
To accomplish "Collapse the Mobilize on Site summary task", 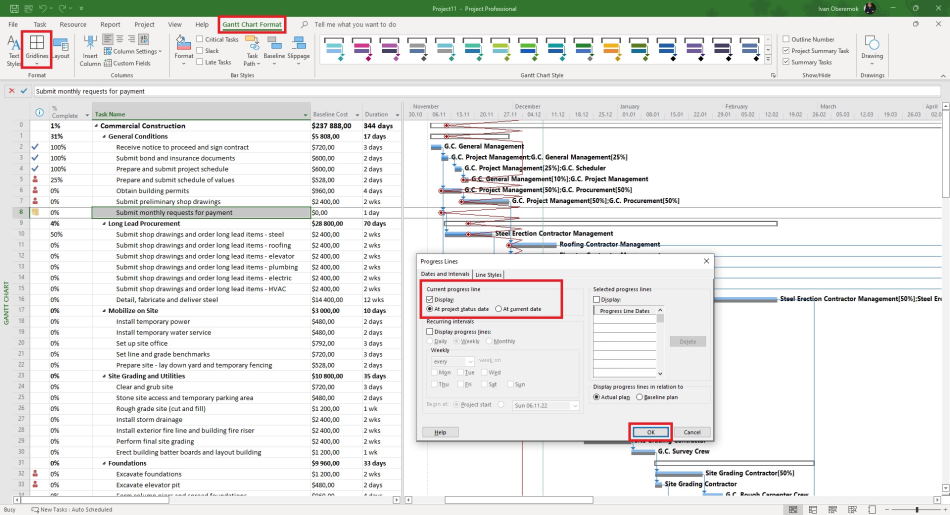I will tap(104, 311).
